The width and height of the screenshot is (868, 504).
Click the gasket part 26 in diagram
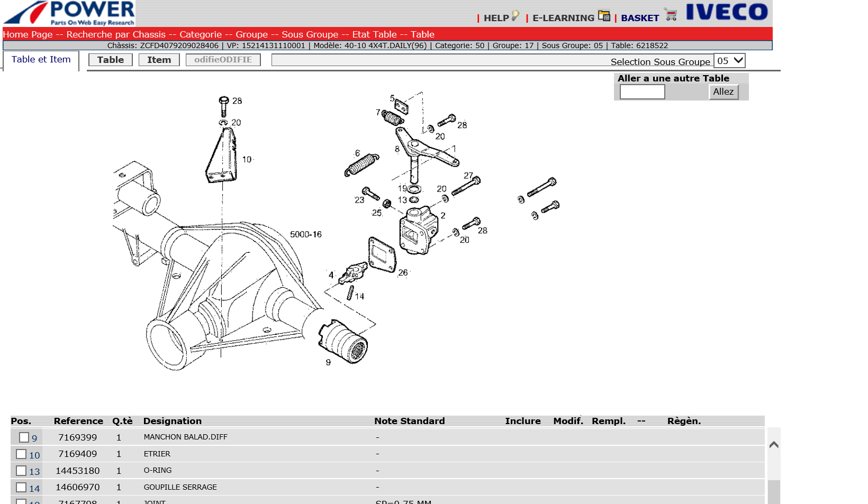(382, 255)
